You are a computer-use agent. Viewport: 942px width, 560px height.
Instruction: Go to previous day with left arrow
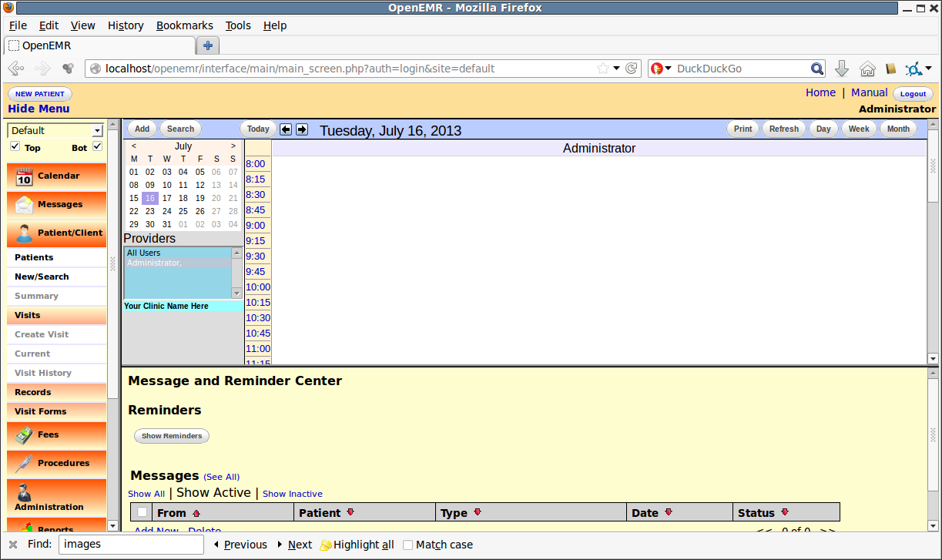[286, 129]
